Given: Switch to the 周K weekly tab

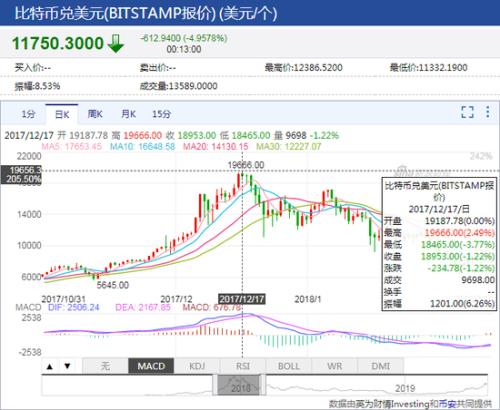Looking at the screenshot, I should 95,114.
